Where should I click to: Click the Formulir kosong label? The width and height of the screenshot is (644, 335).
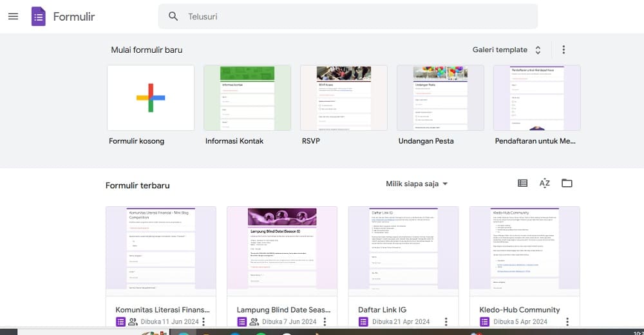click(137, 141)
